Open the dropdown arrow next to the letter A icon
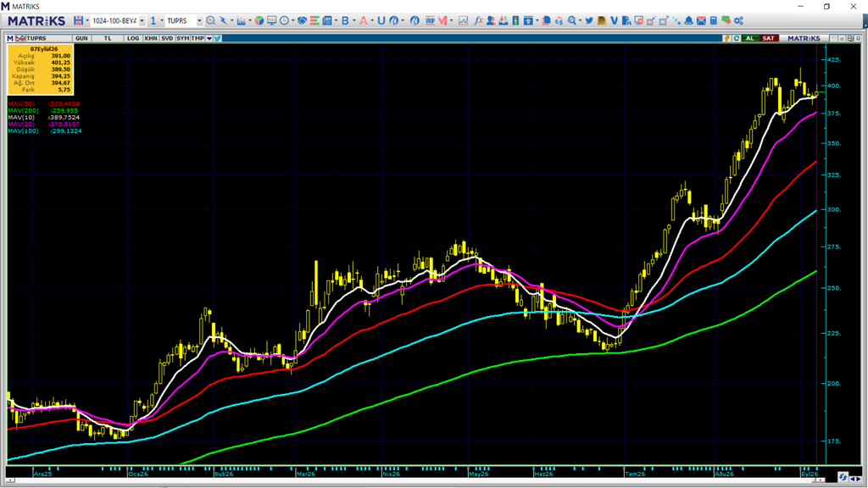The image size is (868, 488). [372, 21]
